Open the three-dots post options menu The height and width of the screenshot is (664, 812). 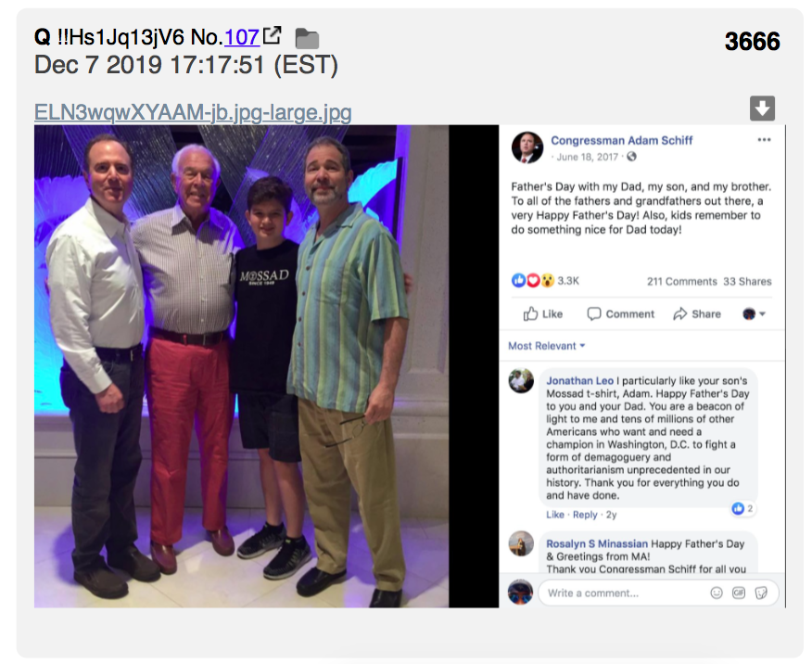tap(764, 140)
